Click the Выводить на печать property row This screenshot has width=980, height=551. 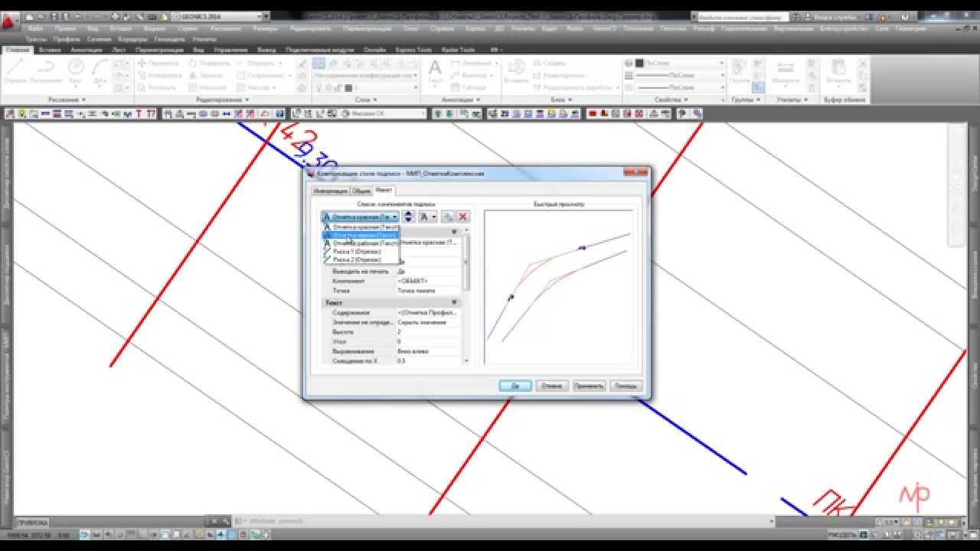[392, 272]
